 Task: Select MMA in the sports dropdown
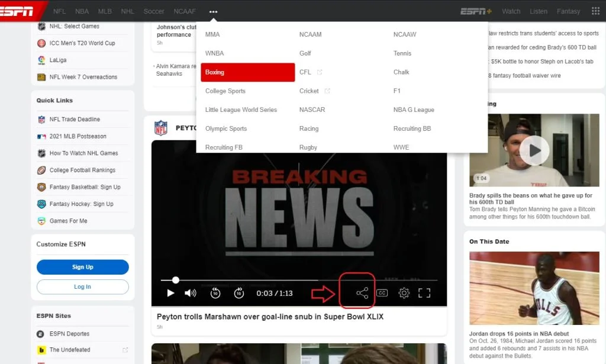point(212,34)
